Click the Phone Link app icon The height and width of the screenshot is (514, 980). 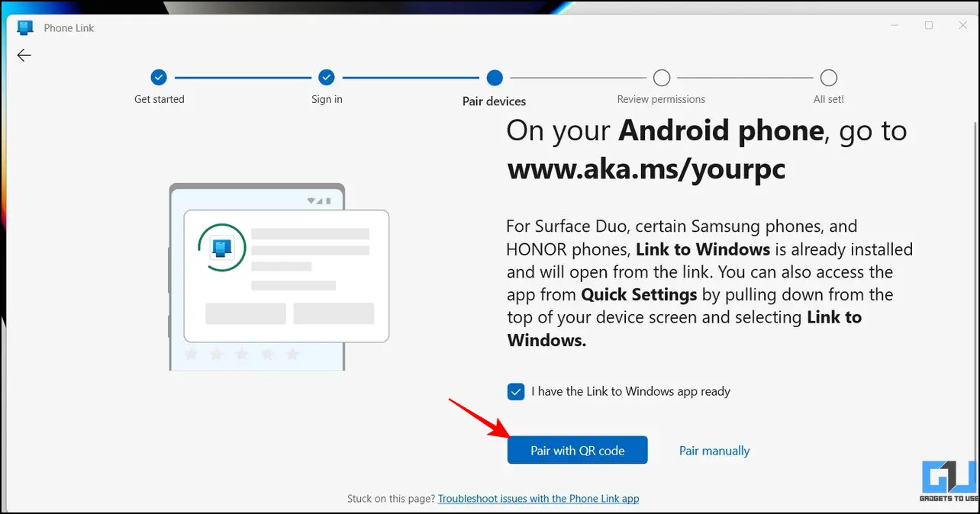[25, 28]
